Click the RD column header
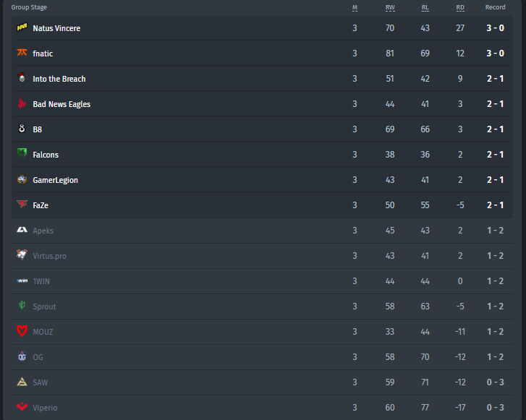This screenshot has height=420, width=526. (460, 8)
